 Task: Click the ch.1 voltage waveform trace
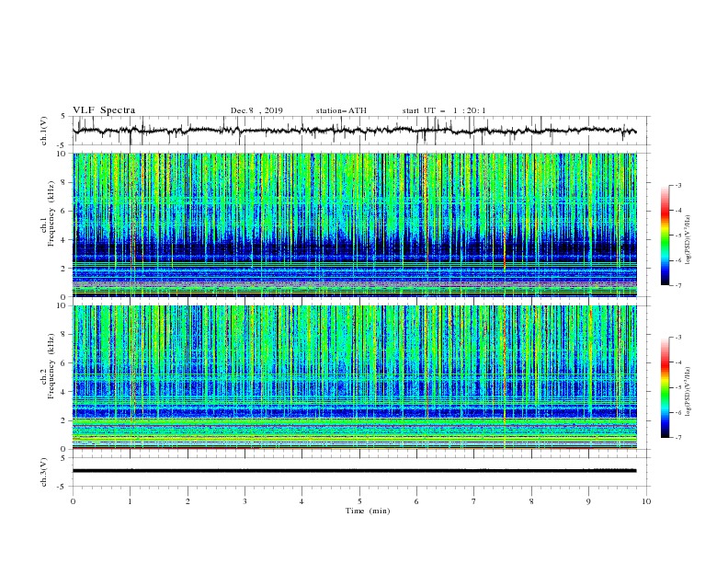coord(354,131)
